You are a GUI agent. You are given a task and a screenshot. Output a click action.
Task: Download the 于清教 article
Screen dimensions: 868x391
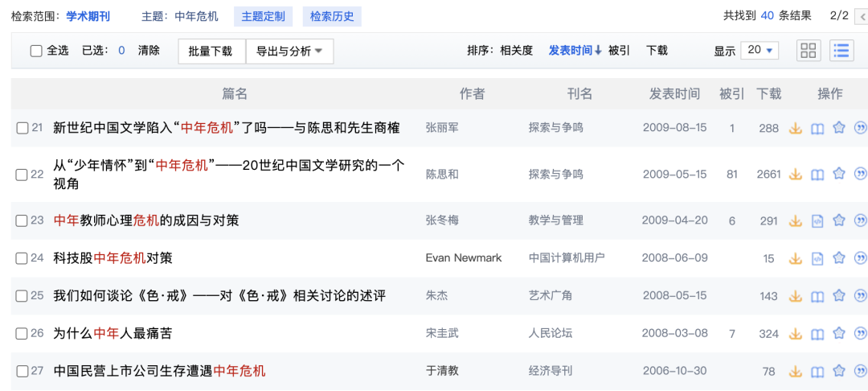point(796,372)
